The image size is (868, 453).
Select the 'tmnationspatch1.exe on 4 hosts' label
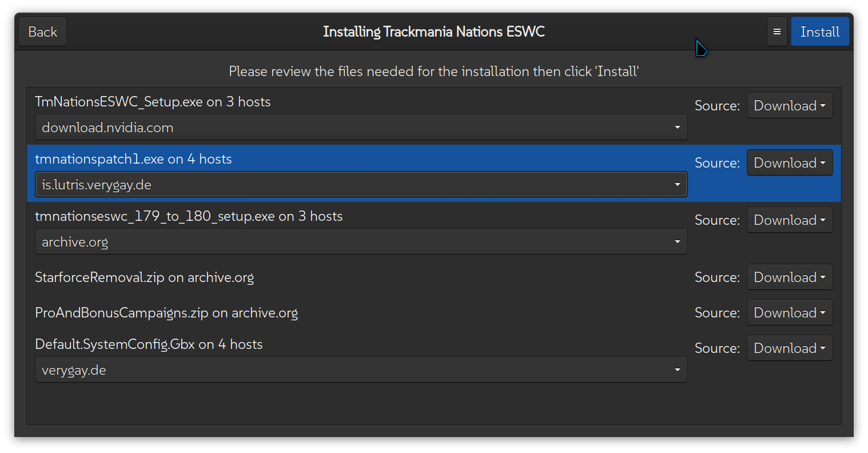pos(133,159)
